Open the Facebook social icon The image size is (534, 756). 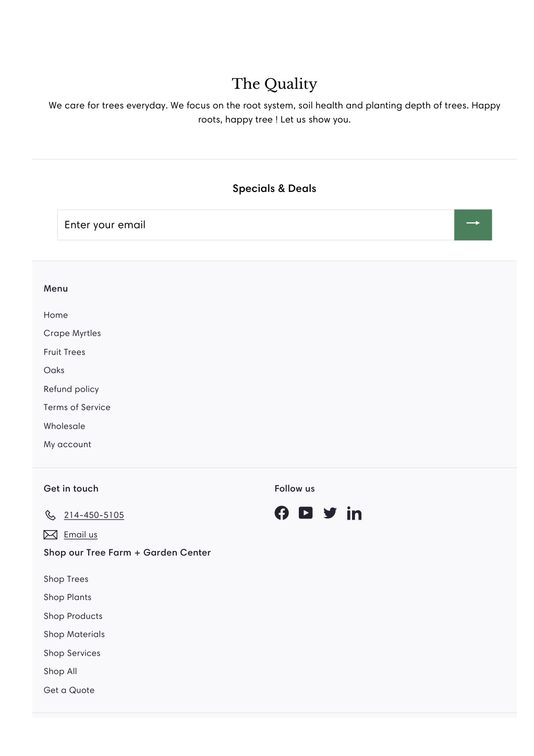(x=282, y=513)
